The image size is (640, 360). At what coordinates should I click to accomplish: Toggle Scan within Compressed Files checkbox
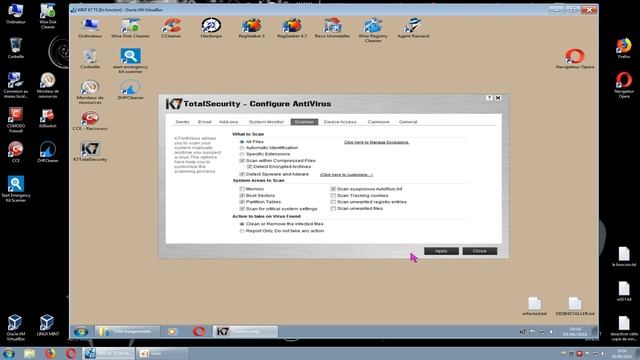click(242, 161)
